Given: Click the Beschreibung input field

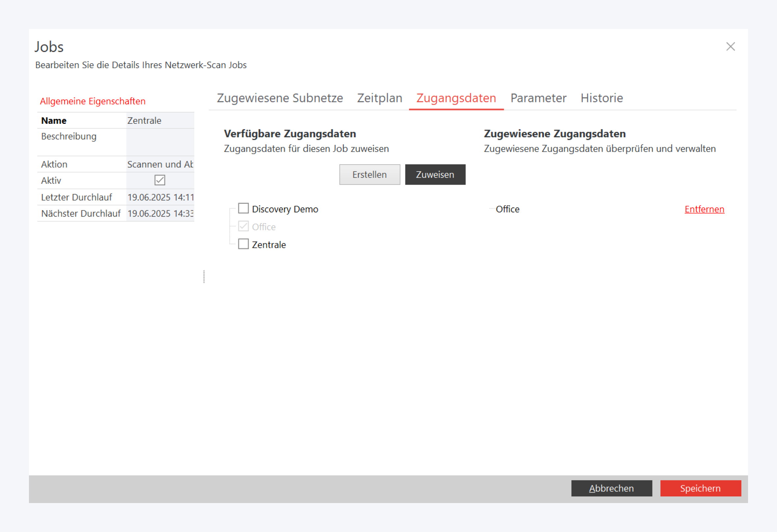Looking at the screenshot, I should tap(160, 142).
